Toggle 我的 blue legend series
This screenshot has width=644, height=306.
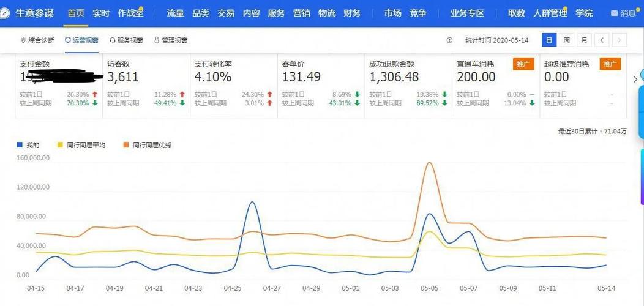(x=28, y=145)
